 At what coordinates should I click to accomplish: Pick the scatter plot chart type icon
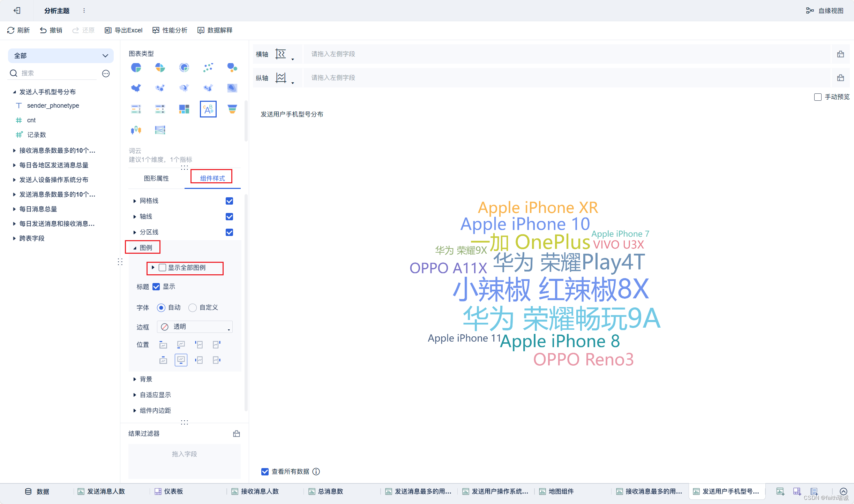[208, 68]
